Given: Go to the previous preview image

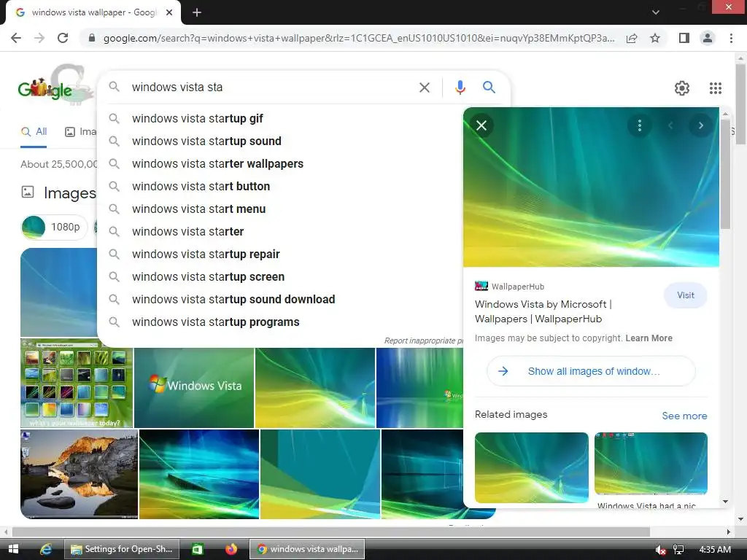Looking at the screenshot, I should [670, 125].
